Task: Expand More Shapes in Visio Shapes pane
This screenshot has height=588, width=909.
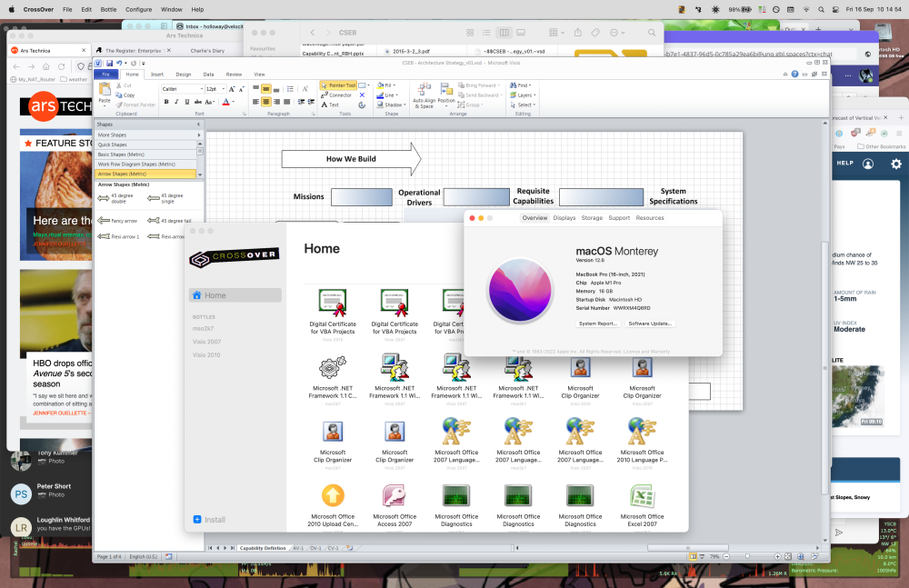Action: click(149, 135)
